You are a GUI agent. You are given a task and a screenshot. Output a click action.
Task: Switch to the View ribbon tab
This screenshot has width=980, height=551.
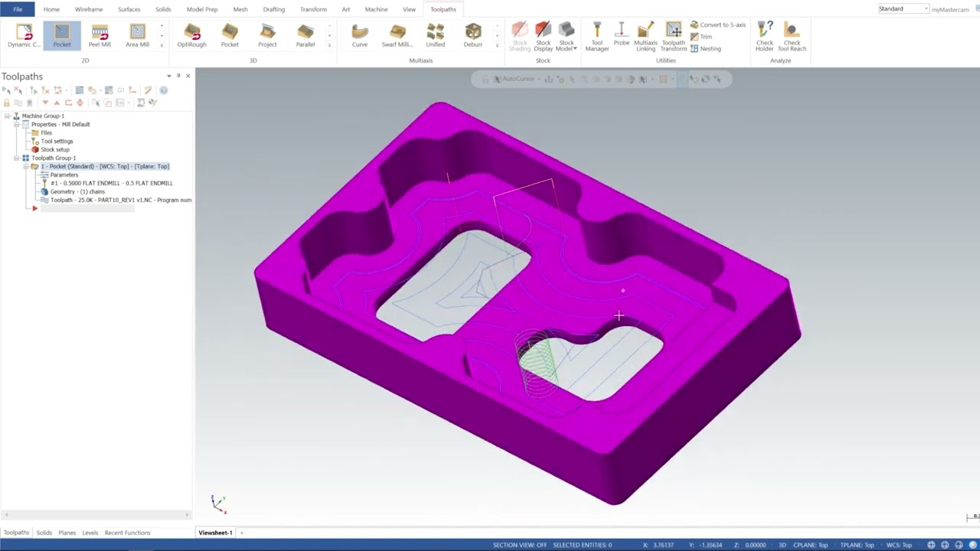pos(410,9)
